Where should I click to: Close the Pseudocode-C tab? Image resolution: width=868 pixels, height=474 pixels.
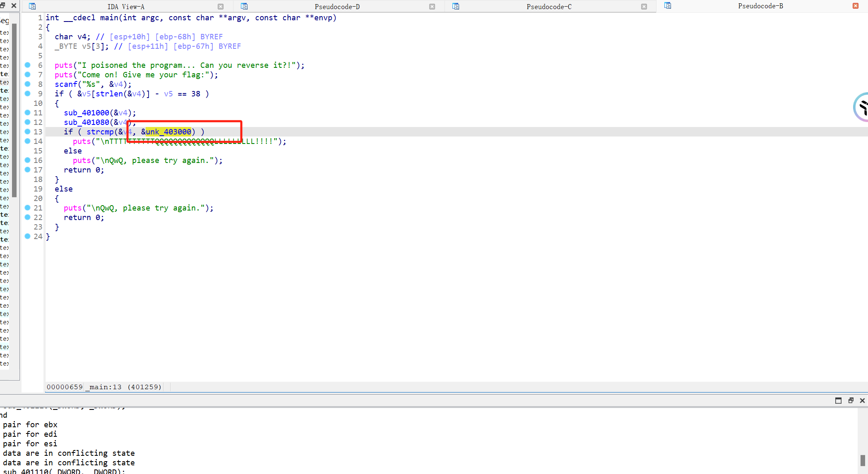coord(644,7)
